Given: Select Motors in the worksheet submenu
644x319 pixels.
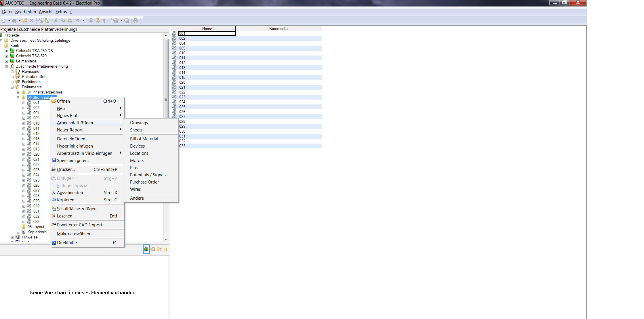Looking at the screenshot, I should 151,161.
